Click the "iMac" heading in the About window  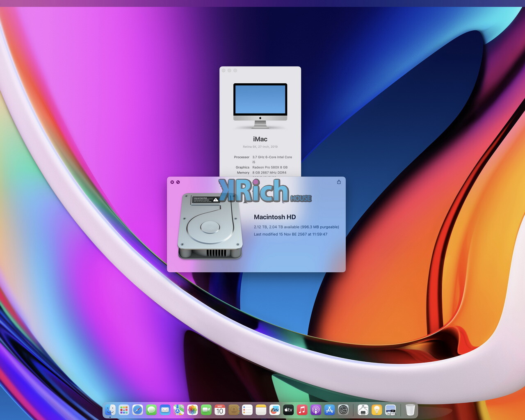[260, 139]
